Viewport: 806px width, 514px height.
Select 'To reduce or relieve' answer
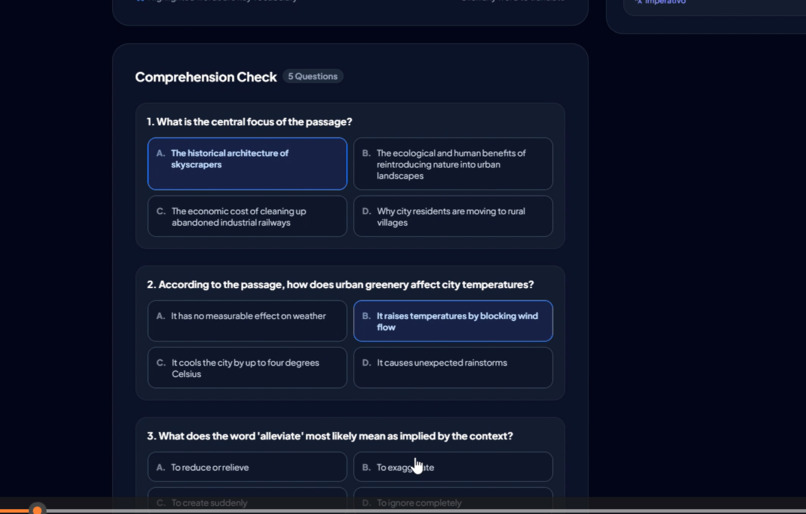tap(247, 467)
